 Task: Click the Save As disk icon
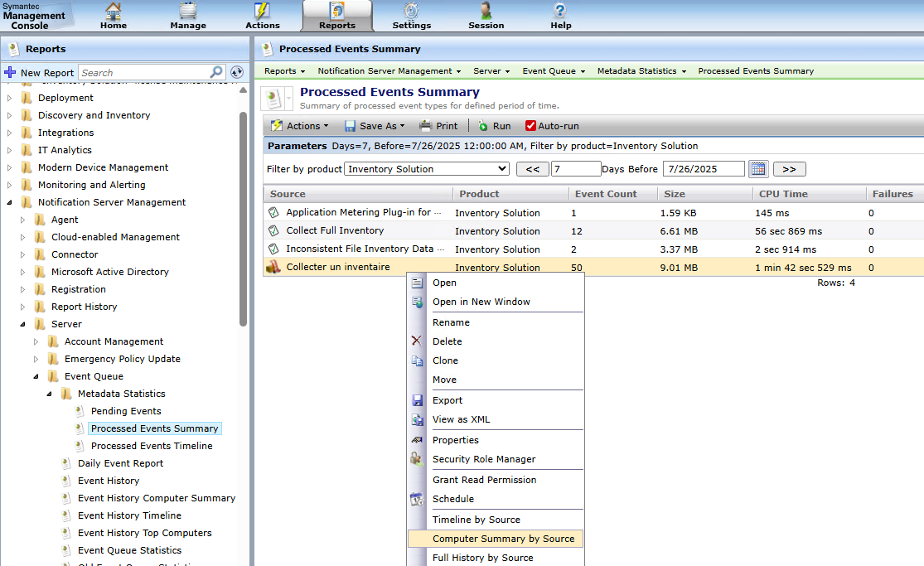(x=350, y=126)
